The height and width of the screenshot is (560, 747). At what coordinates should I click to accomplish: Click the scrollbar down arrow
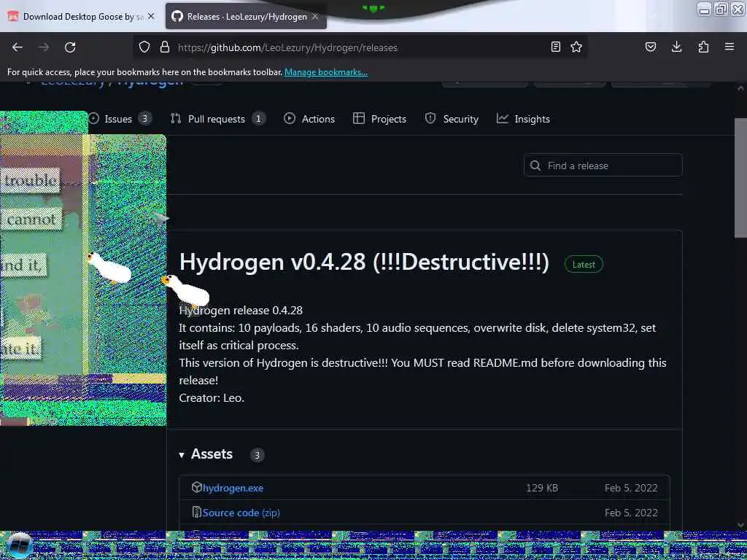tap(740, 525)
